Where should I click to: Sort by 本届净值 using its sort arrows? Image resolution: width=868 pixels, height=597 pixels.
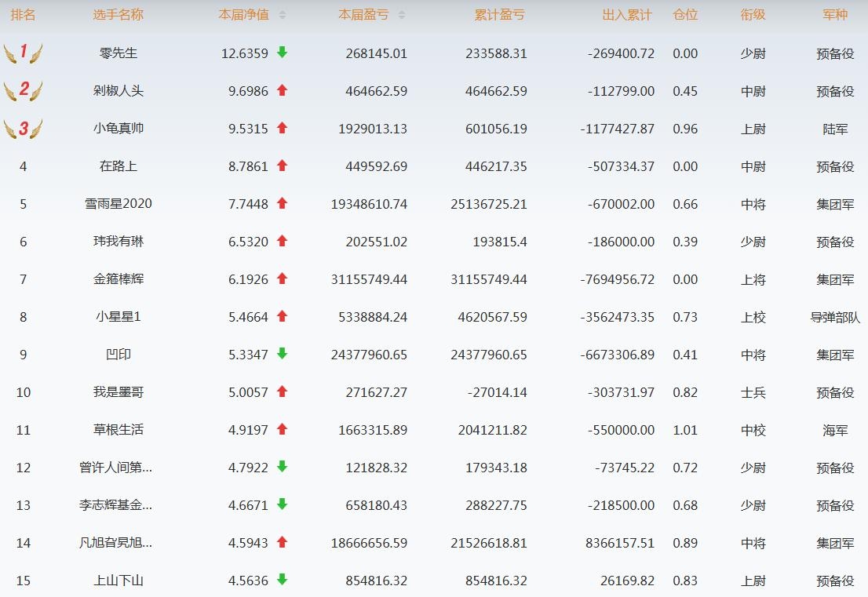[x=283, y=15]
